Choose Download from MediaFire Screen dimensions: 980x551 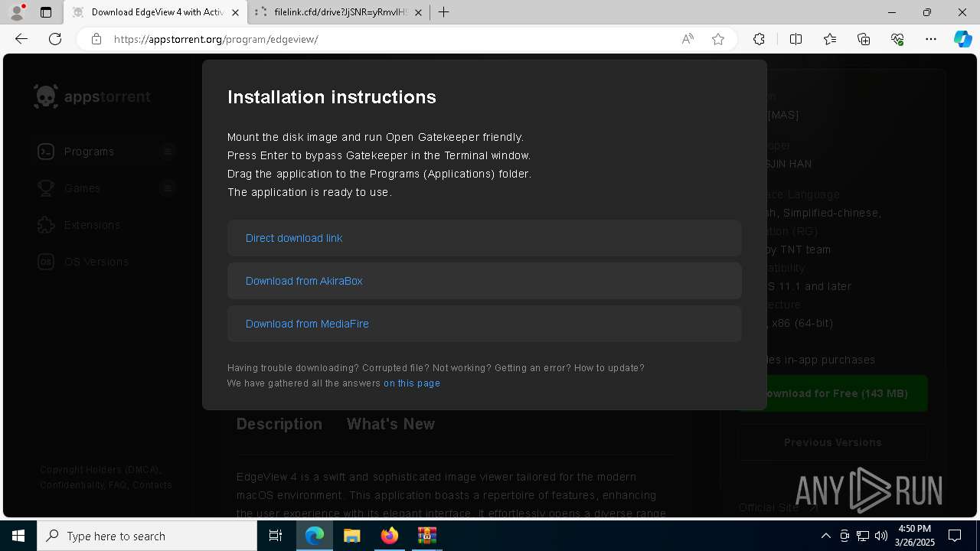pos(307,324)
